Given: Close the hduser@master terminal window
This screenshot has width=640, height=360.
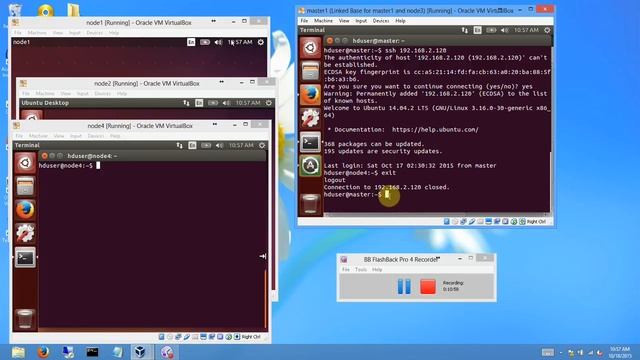Looking at the screenshot, I should coord(329,40).
